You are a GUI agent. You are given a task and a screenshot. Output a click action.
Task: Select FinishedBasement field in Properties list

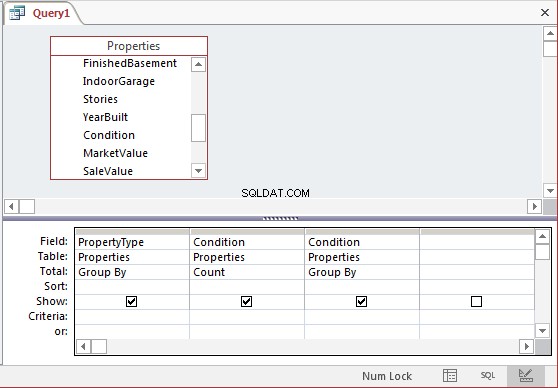pos(130,63)
